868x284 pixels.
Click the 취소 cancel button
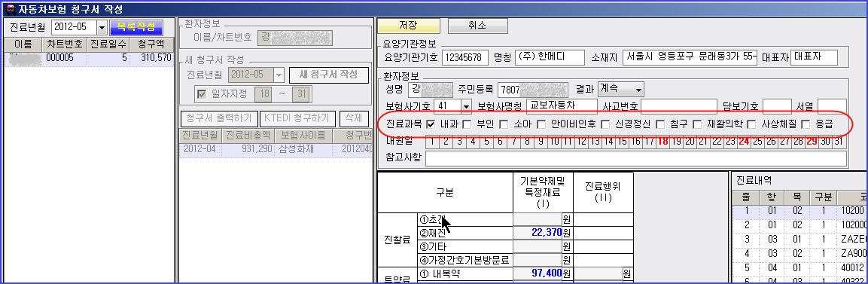pyautogui.click(x=477, y=26)
